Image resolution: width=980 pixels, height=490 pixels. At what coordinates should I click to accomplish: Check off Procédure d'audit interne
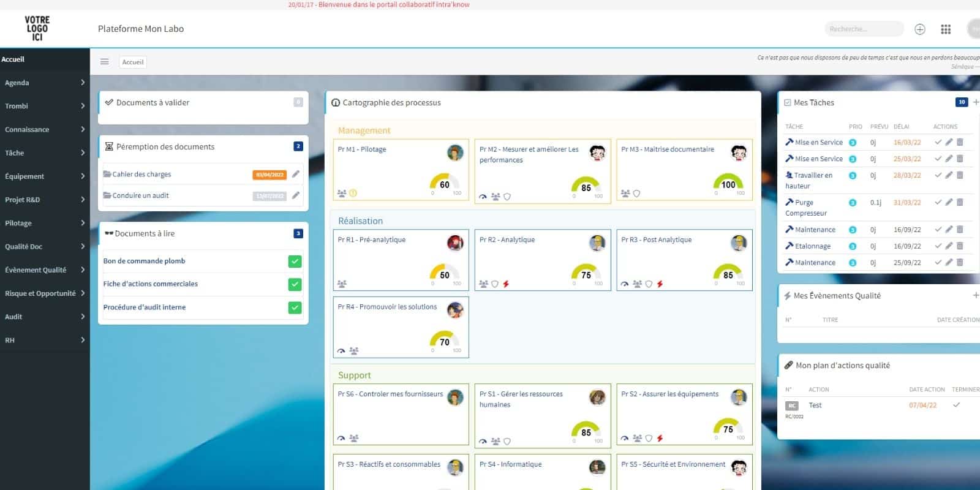[x=295, y=307]
